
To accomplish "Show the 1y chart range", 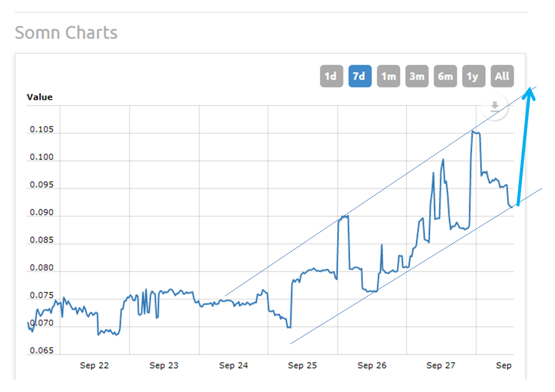I will 474,76.
